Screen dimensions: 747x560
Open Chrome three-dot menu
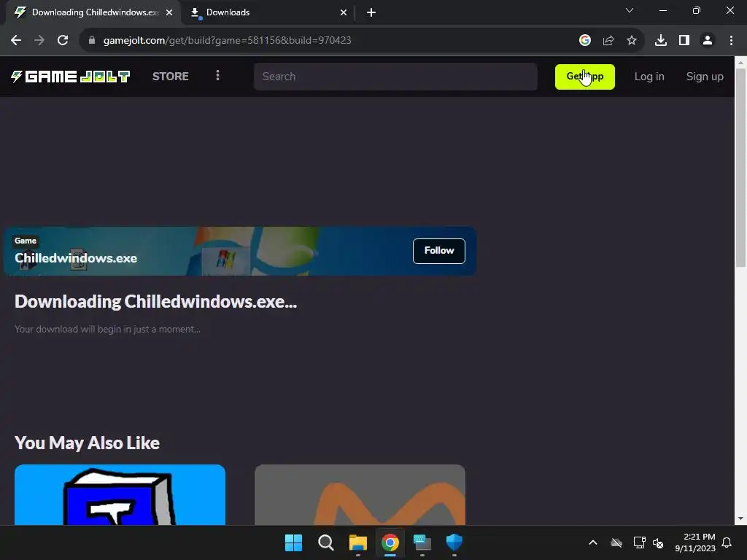pos(731,41)
